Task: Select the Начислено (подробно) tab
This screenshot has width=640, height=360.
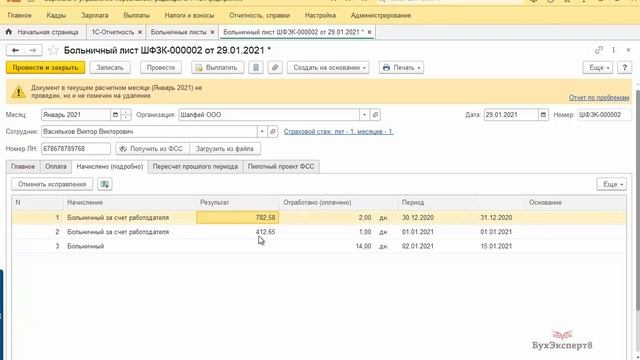Action: pyautogui.click(x=110, y=167)
